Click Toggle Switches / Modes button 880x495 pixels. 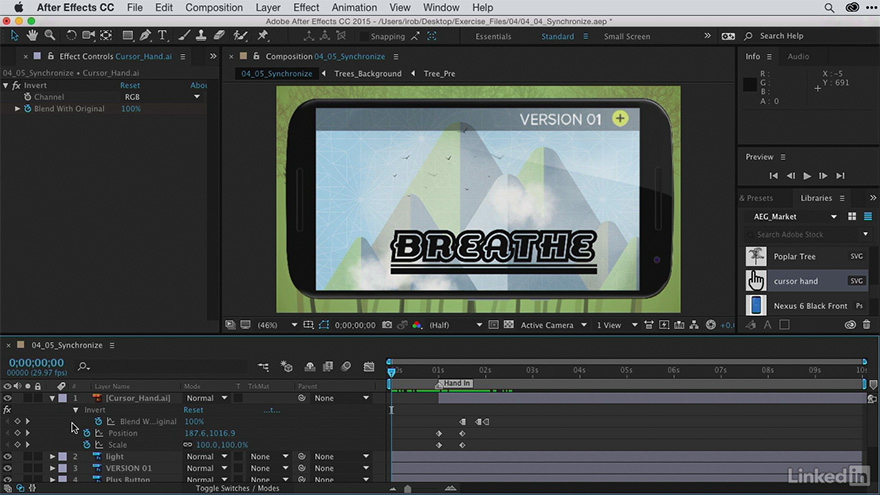237,488
